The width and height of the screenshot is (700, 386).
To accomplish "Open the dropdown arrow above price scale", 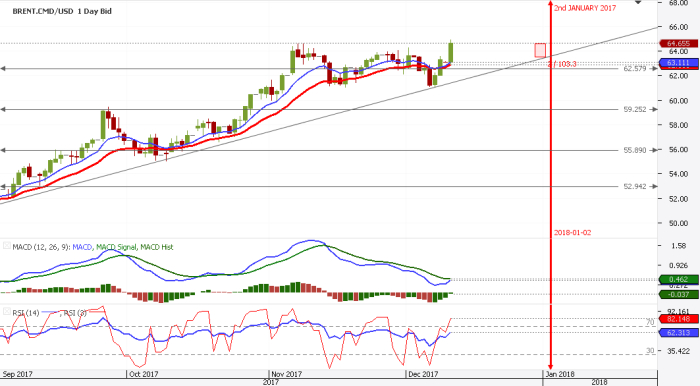I will 638,3.
